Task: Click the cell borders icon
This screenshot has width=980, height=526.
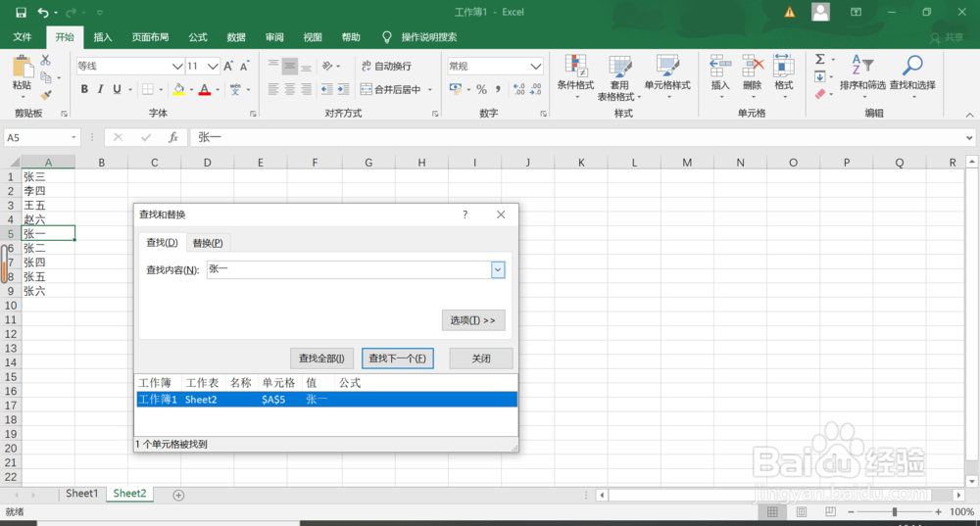Action: [148, 89]
